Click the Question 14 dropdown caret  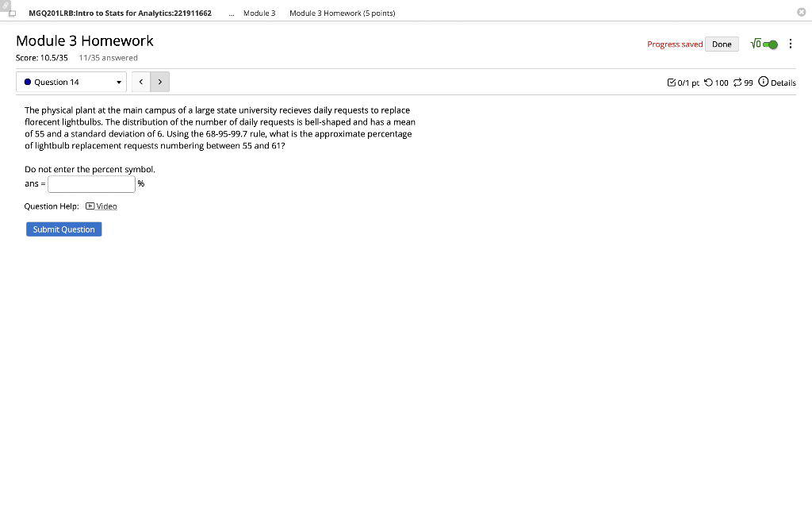(119, 83)
